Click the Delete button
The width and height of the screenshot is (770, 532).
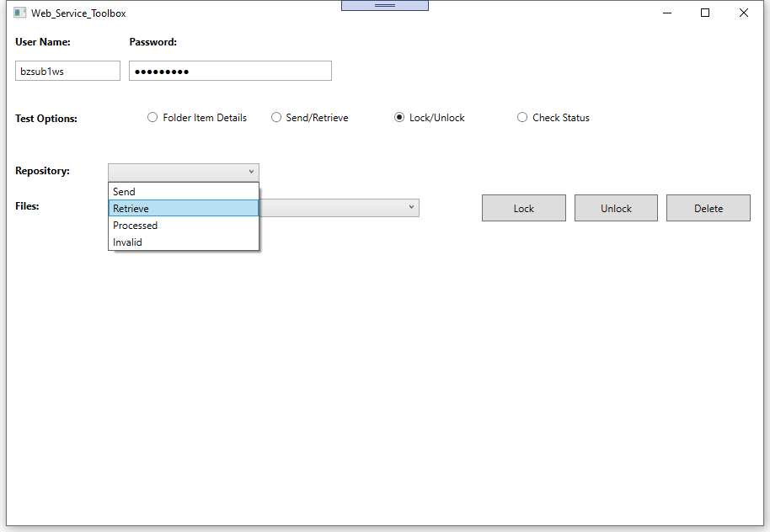click(x=708, y=209)
